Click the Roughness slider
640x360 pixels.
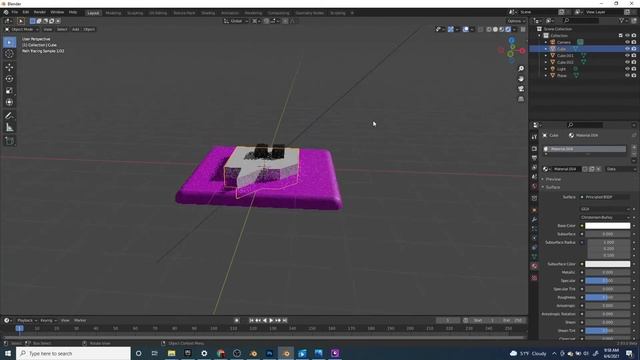click(608, 298)
